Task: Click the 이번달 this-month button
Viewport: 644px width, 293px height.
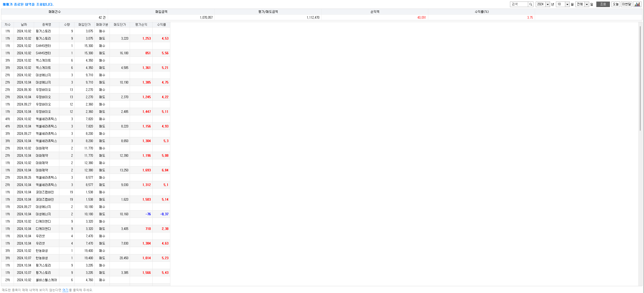Action: [626, 4]
